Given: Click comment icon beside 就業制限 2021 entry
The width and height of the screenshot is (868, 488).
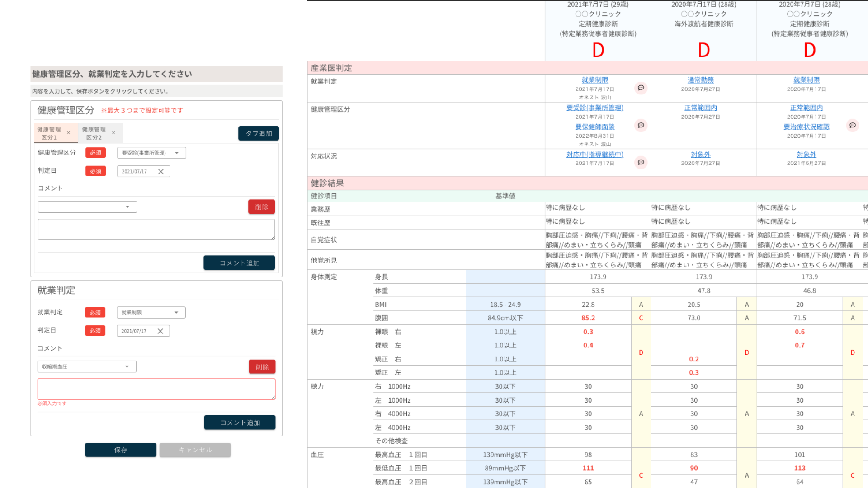Looking at the screenshot, I should [x=641, y=88].
